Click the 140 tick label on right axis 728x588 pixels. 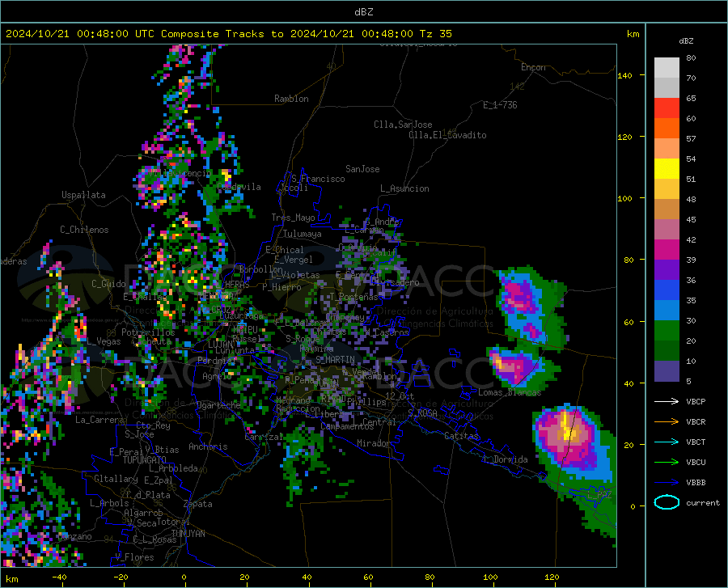(624, 75)
